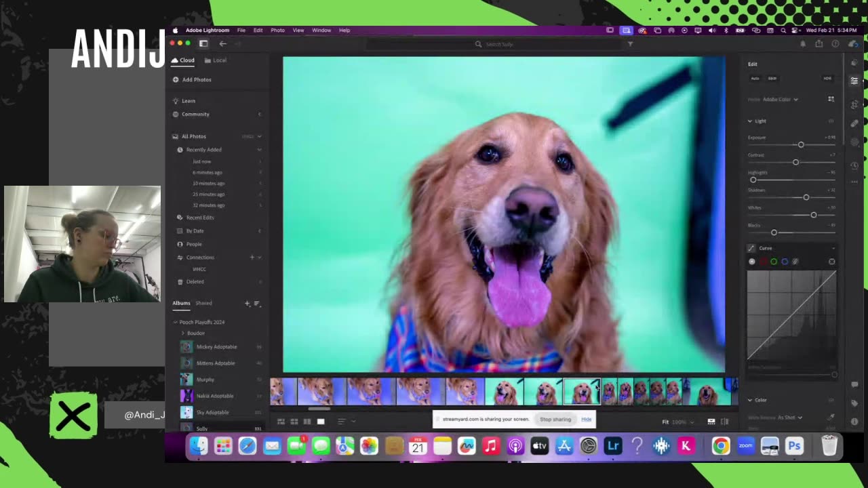Open the Masking tool
The width and height of the screenshot is (868, 488).
click(854, 142)
